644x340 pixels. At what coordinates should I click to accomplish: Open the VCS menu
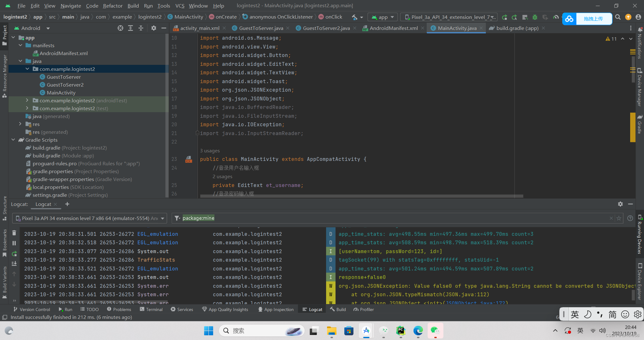(180, 6)
